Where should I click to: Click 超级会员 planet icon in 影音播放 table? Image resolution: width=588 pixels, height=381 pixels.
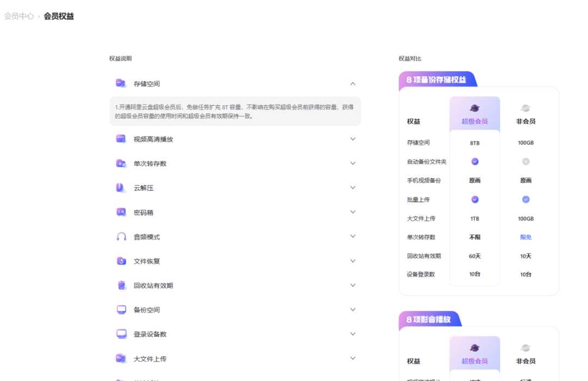(474, 348)
